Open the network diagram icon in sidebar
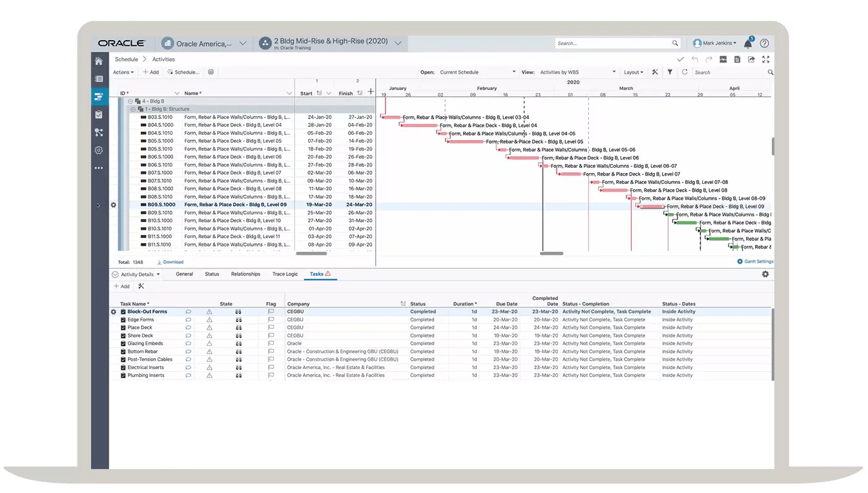868x493 pixels. tap(99, 132)
